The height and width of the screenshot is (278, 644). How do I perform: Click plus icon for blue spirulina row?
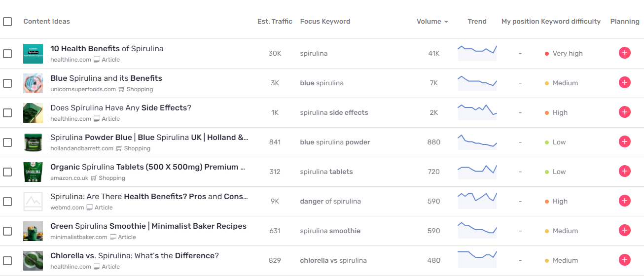coord(625,83)
